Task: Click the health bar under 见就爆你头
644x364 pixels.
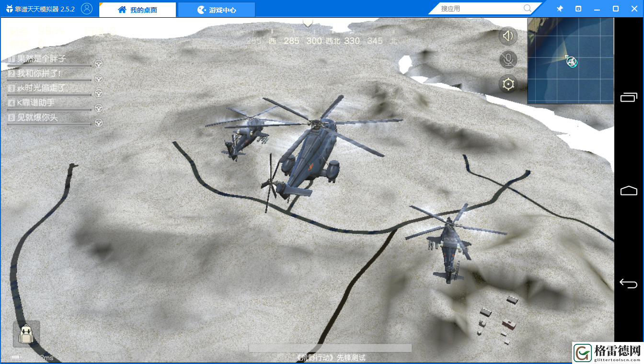Action: pyautogui.click(x=49, y=125)
